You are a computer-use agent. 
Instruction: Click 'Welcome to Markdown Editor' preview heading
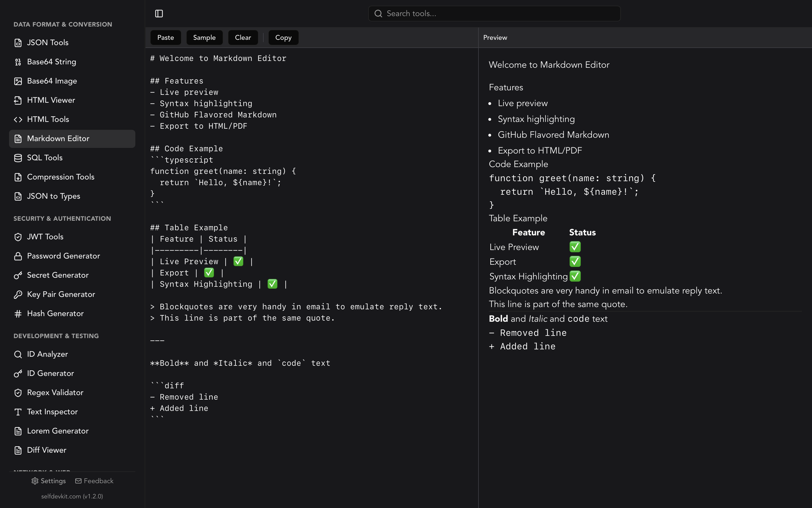549,65
